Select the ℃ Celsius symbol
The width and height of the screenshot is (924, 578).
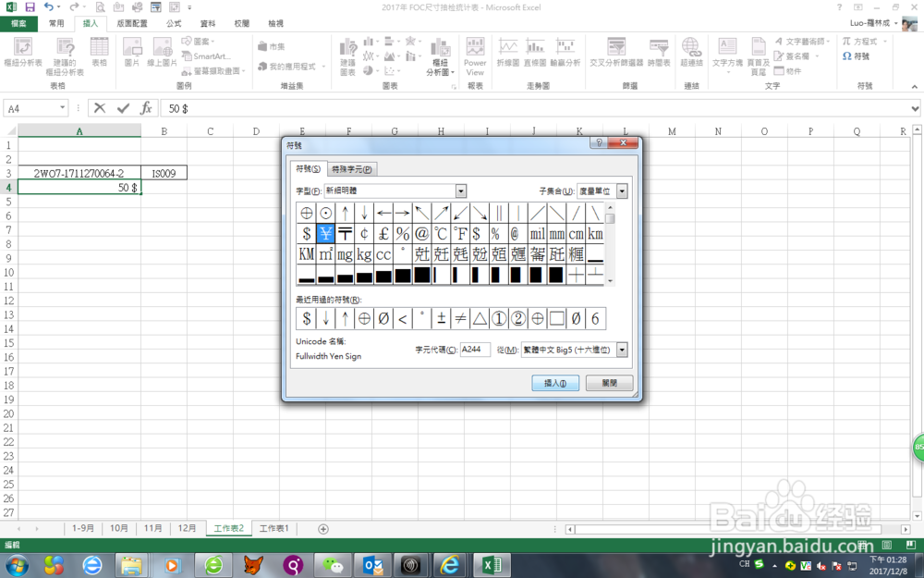pos(442,234)
